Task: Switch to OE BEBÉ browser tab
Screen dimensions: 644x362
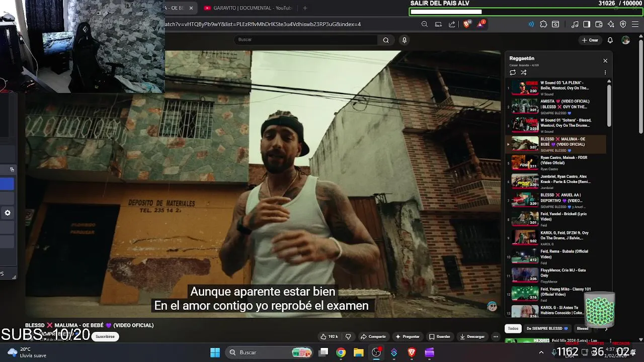Action: click(175, 8)
